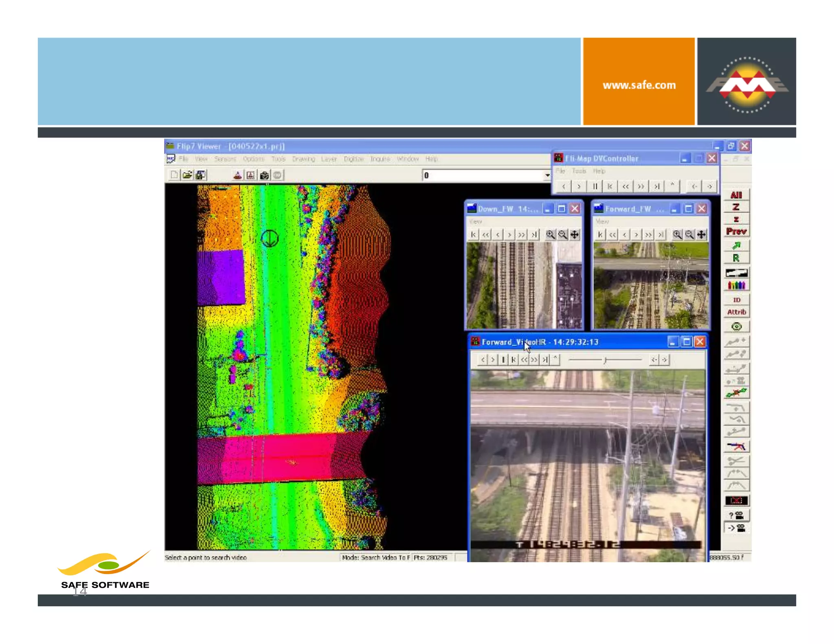Click the Attrib tool button
The height and width of the screenshot is (644, 834).
[736, 312]
